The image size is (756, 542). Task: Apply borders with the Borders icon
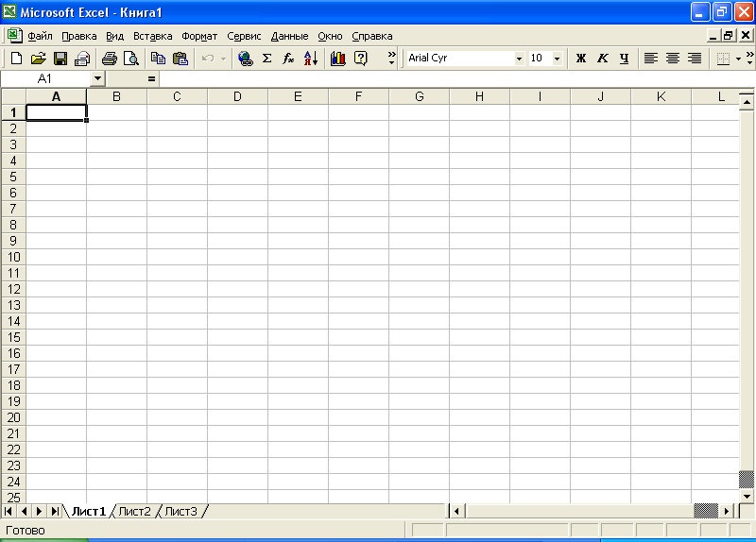[x=723, y=59]
